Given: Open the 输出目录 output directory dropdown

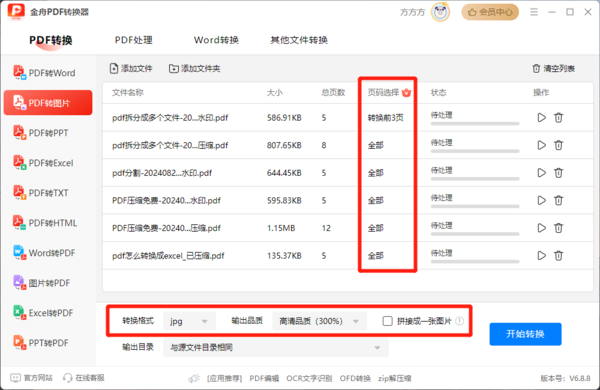Looking at the screenshot, I should [x=276, y=348].
